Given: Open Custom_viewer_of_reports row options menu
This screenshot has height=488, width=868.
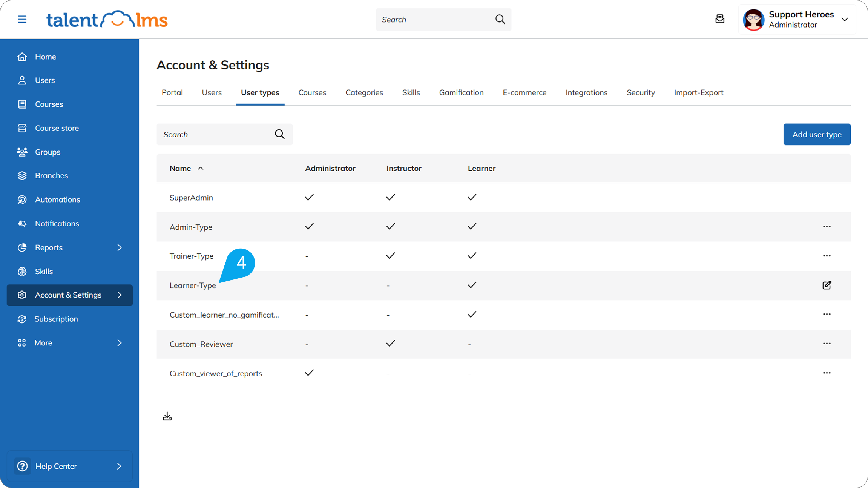Looking at the screenshot, I should [x=827, y=373].
